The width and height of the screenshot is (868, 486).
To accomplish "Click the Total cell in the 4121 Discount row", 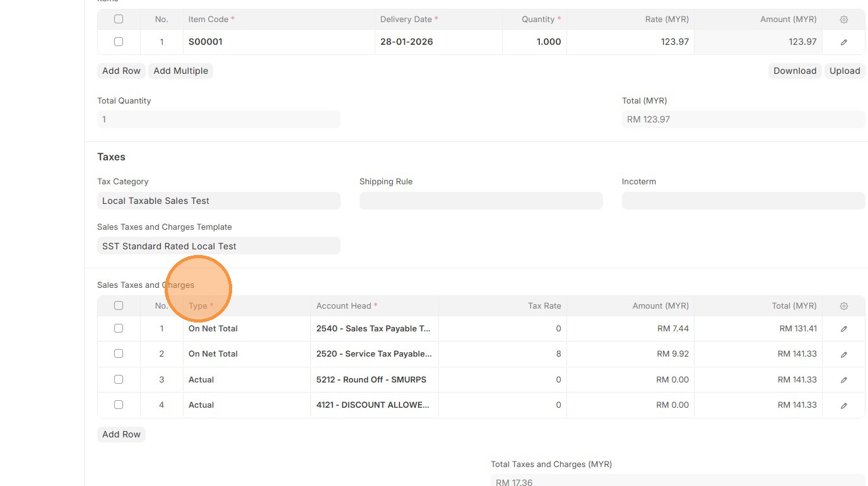I will (758, 405).
